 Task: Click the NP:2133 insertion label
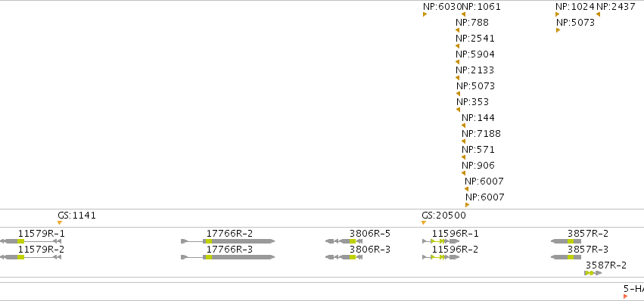coord(475,70)
